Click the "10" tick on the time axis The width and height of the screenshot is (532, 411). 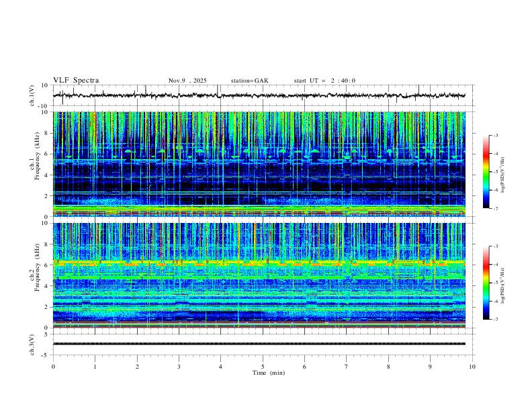coord(472,367)
